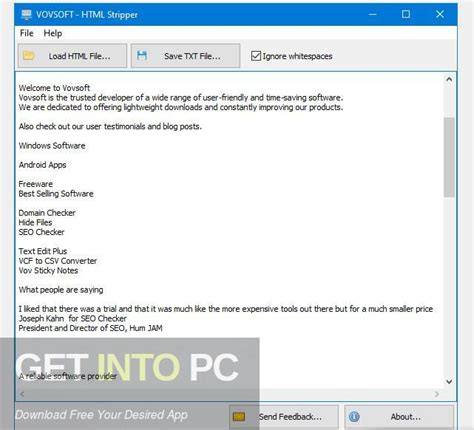
Task: Click the blue info icon on About button
Action: tap(354, 416)
